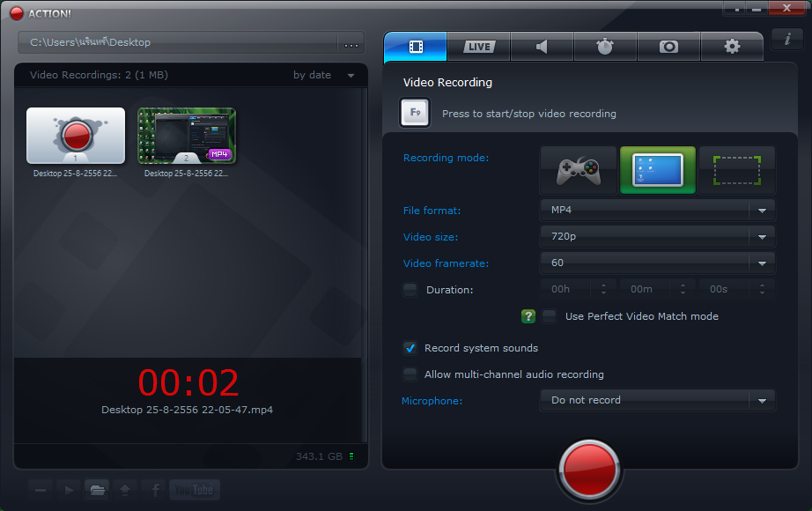The height and width of the screenshot is (511, 812).
Task: Open Perfect Video Match help icon
Action: click(528, 316)
